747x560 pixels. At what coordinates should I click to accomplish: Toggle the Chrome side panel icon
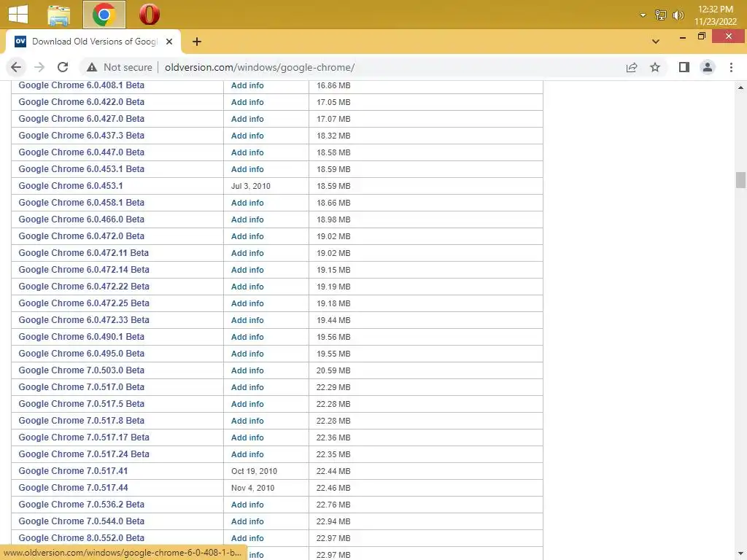tap(684, 67)
